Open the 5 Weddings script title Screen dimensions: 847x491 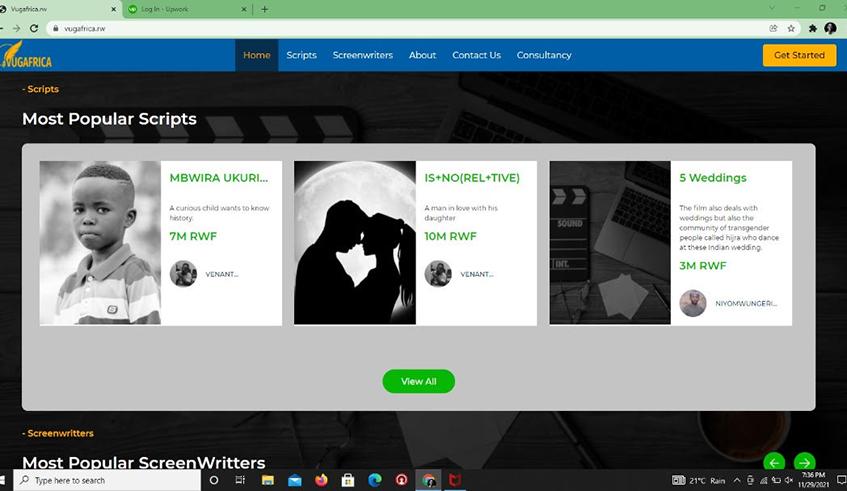[713, 178]
